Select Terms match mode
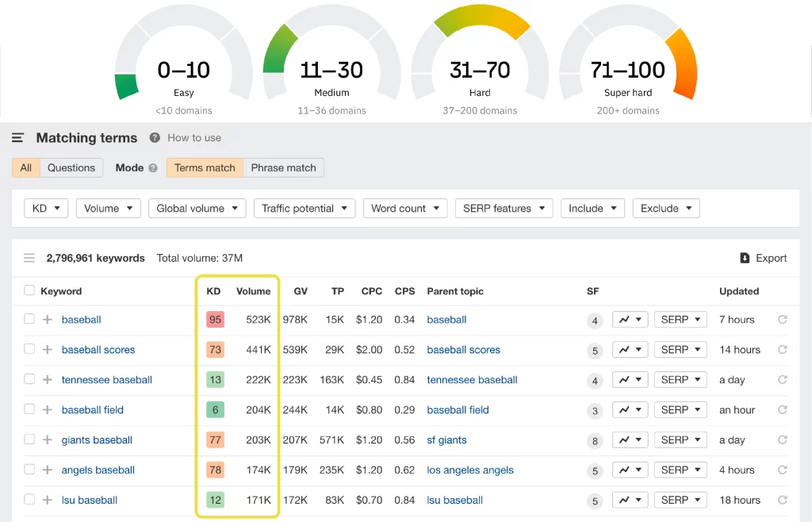The image size is (812, 522). click(205, 168)
